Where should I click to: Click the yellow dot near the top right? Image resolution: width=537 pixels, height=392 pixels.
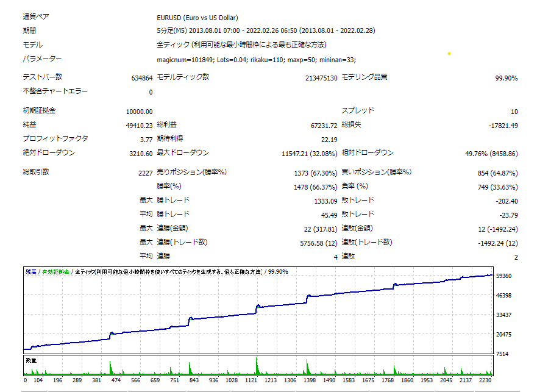[449, 54]
